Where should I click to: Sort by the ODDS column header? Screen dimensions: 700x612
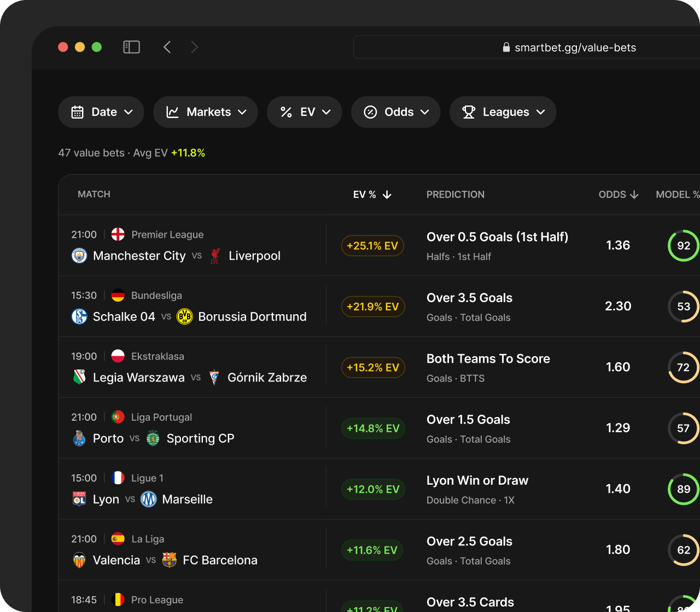(x=619, y=195)
